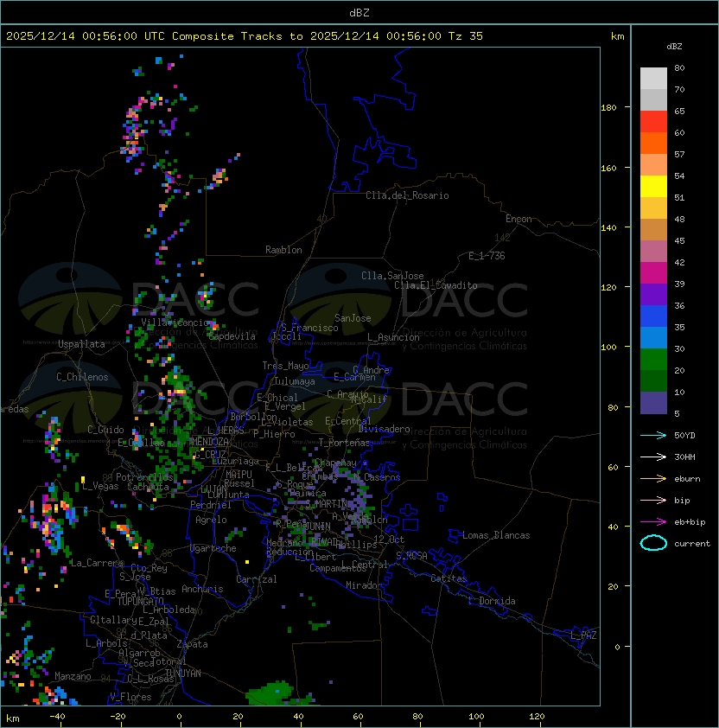The image size is (719, 728).
Task: Click the 'V_Flores' map label
Action: pos(130,697)
